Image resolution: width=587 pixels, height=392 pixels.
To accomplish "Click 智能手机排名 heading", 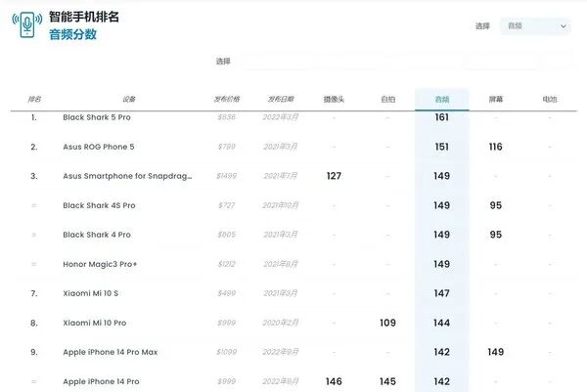I will coord(84,17).
